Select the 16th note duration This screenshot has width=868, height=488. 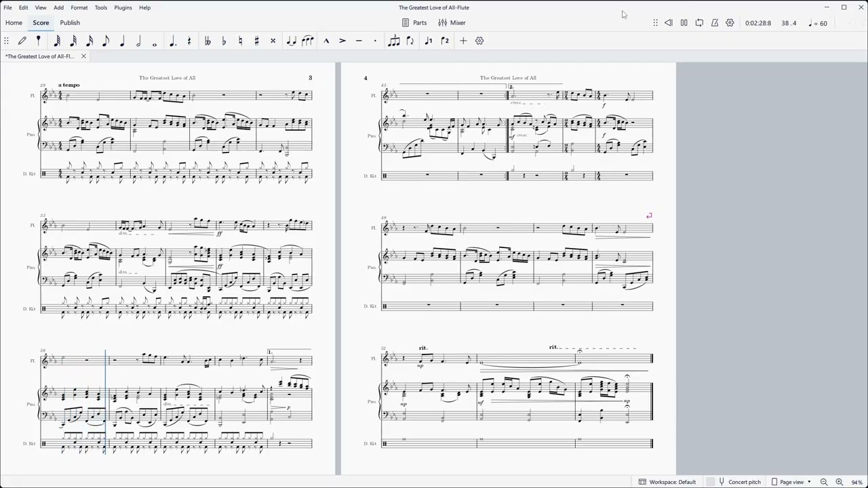[x=90, y=41]
